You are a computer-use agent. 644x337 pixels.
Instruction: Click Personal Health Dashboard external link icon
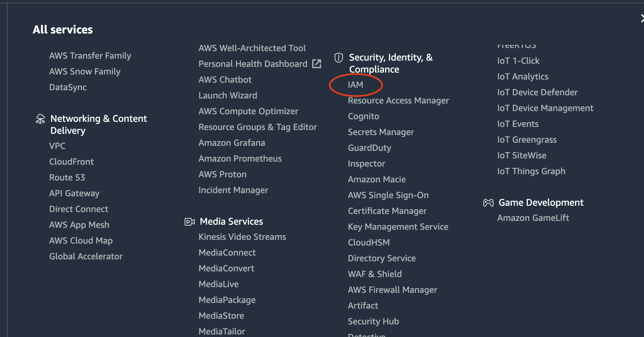[x=316, y=64]
